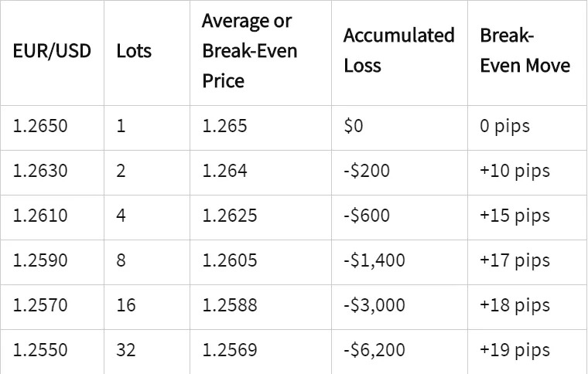Click the +19 pips cell
This screenshot has width=588, height=374.
tap(514, 350)
